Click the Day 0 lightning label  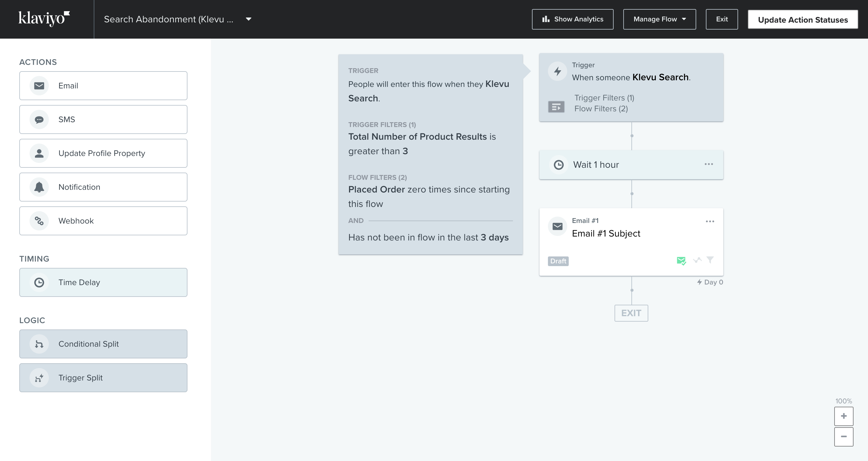pos(710,282)
